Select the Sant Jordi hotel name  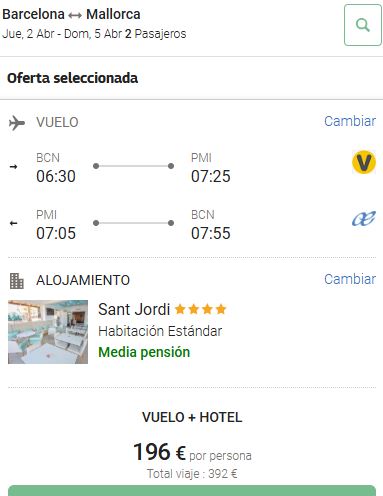click(x=134, y=309)
